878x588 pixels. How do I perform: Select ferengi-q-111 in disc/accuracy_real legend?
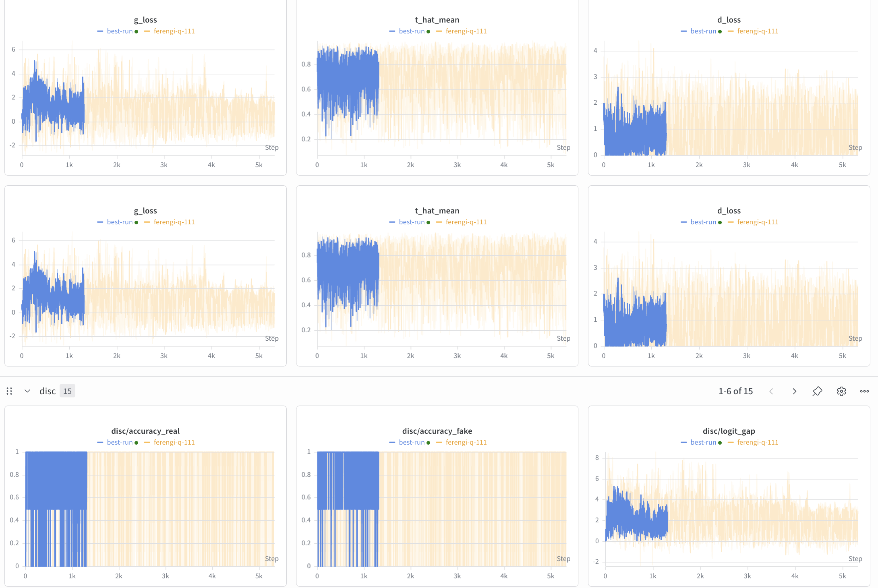[x=174, y=442]
